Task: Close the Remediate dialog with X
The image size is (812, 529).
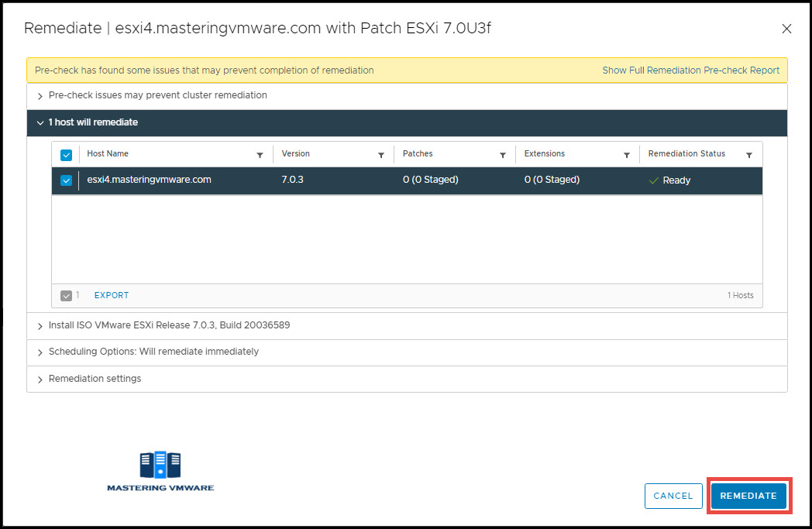Action: coord(786,29)
